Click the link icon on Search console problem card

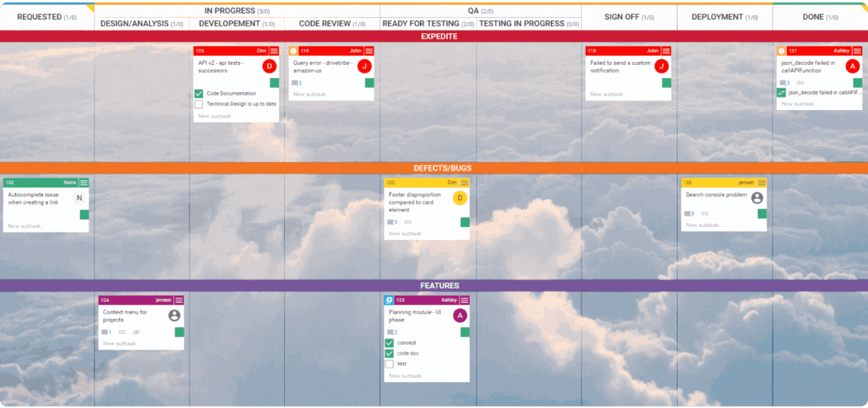[705, 214]
